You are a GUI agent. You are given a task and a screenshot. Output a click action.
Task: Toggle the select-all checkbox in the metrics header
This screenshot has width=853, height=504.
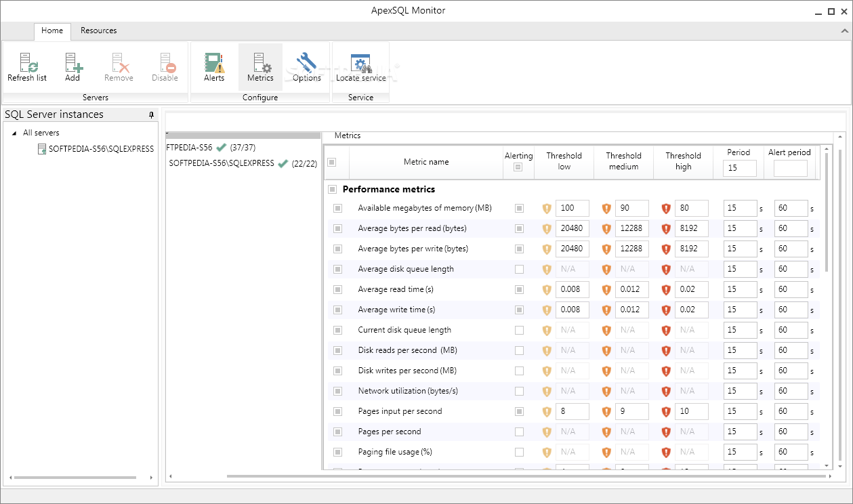(331, 163)
